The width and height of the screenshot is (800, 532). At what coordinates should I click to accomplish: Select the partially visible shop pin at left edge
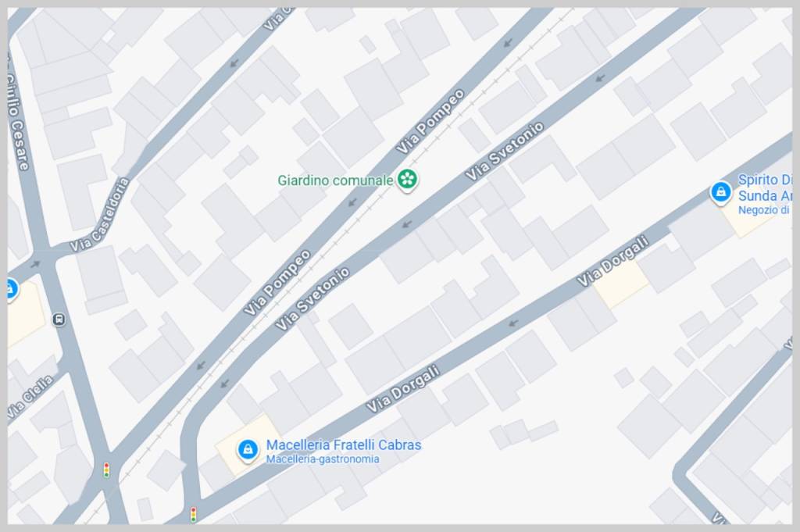[x=12, y=290]
